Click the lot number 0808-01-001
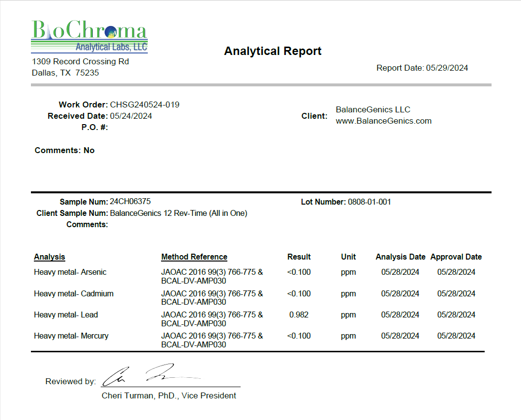 (369, 202)
